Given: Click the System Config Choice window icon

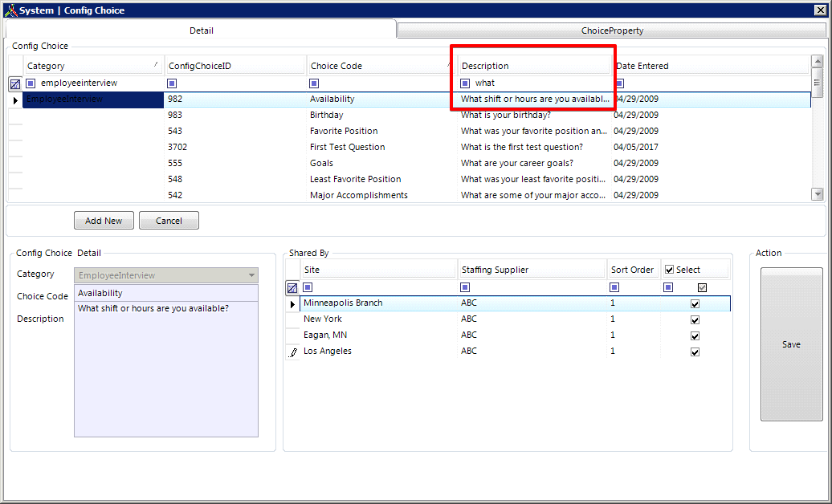Looking at the screenshot, I should tap(10, 10).
